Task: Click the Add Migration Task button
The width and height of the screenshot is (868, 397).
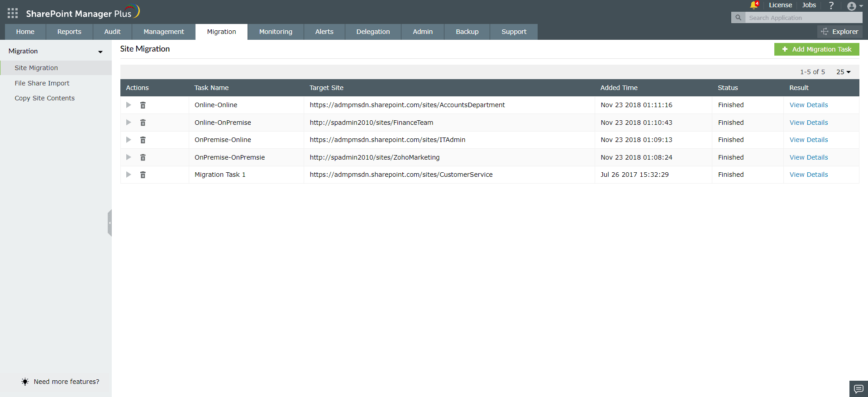Action: click(x=816, y=49)
